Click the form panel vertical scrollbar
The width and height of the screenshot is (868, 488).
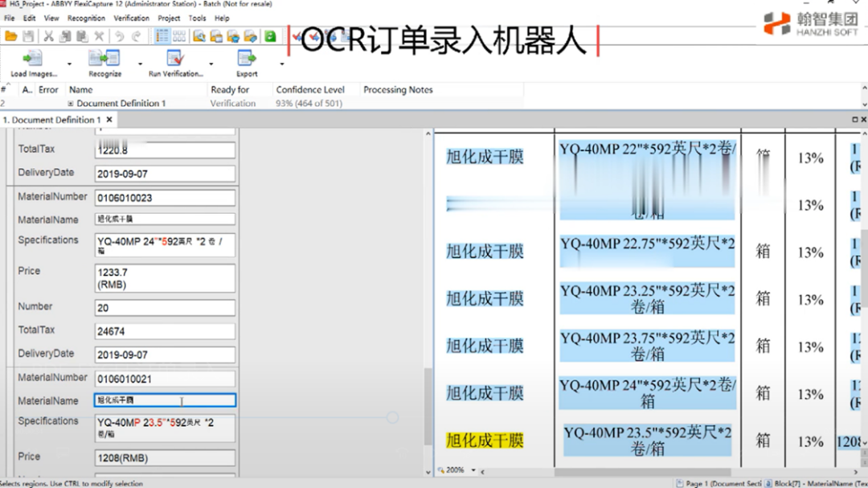coord(428,407)
